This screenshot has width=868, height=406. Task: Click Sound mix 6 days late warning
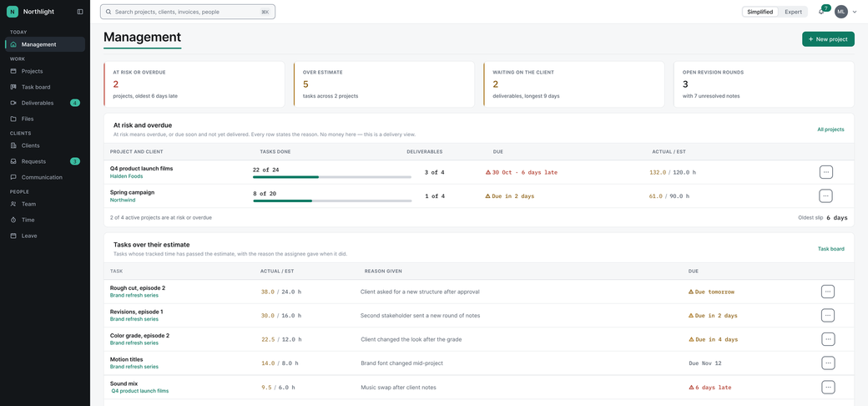(710, 387)
